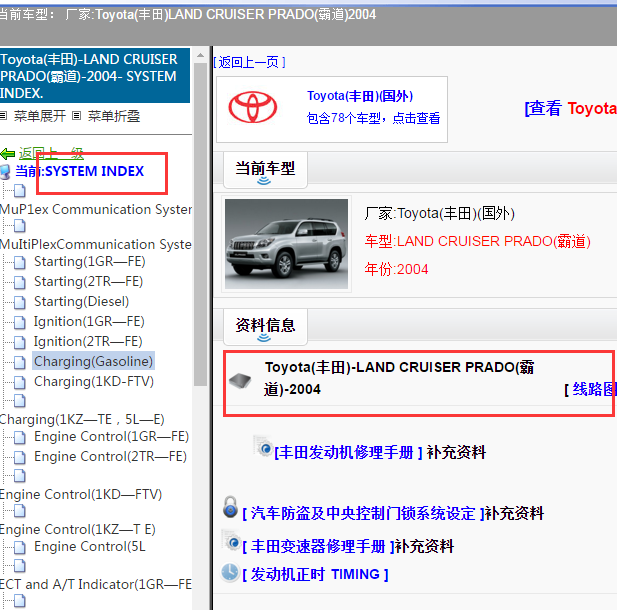Click document icon beside Starting(1GR—FE)
617x610 pixels.
point(20,262)
